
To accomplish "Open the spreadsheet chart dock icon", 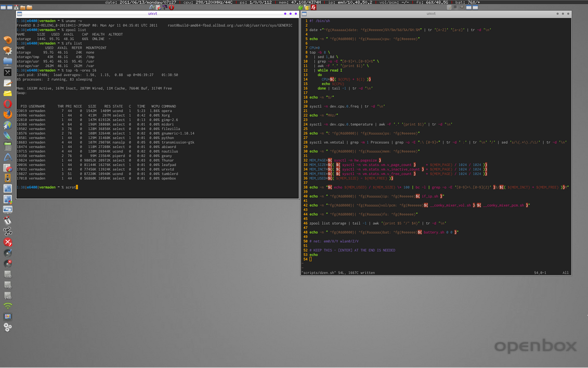I will tap(7, 168).
